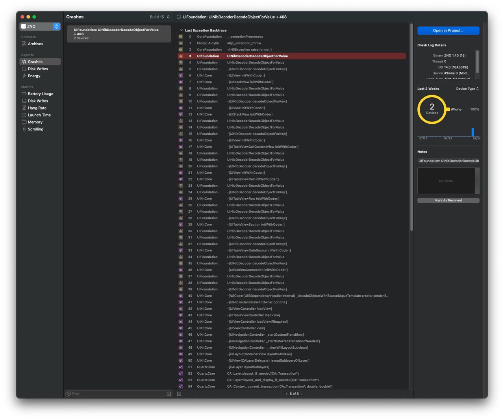The height and width of the screenshot is (420, 504).
Task: Select frame 29 UITableViewSection initWithCoder row
Action: [x=292, y=225]
